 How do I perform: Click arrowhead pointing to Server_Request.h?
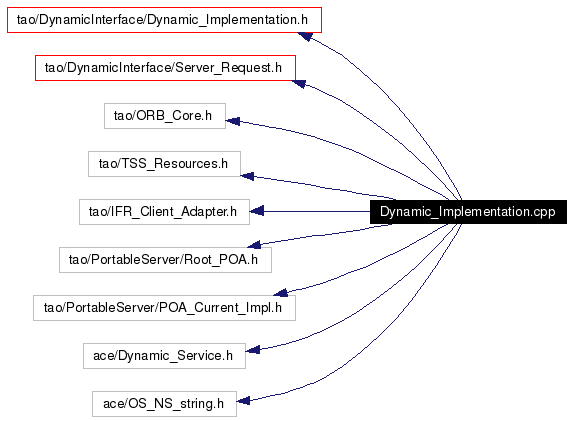(299, 84)
